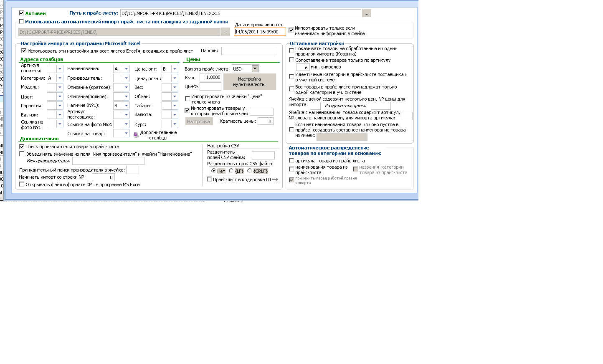Open the Ссылка на товар column dropdown
This screenshot has width=603, height=364.
pos(126,133)
